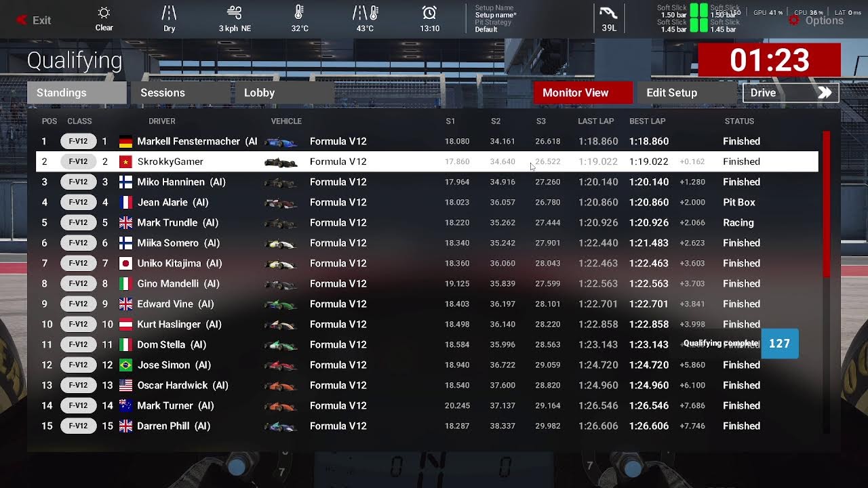Click best lap time 1:18.860
This screenshot has height=488, width=868.
(649, 141)
